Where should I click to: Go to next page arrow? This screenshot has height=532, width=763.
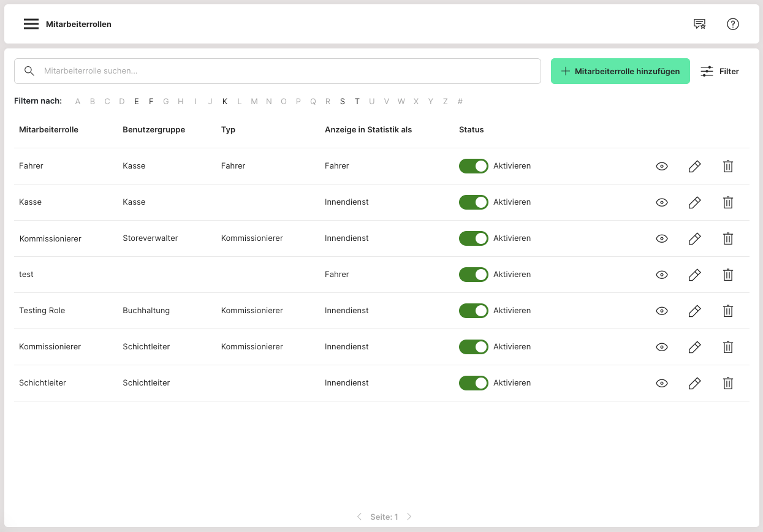tap(409, 517)
